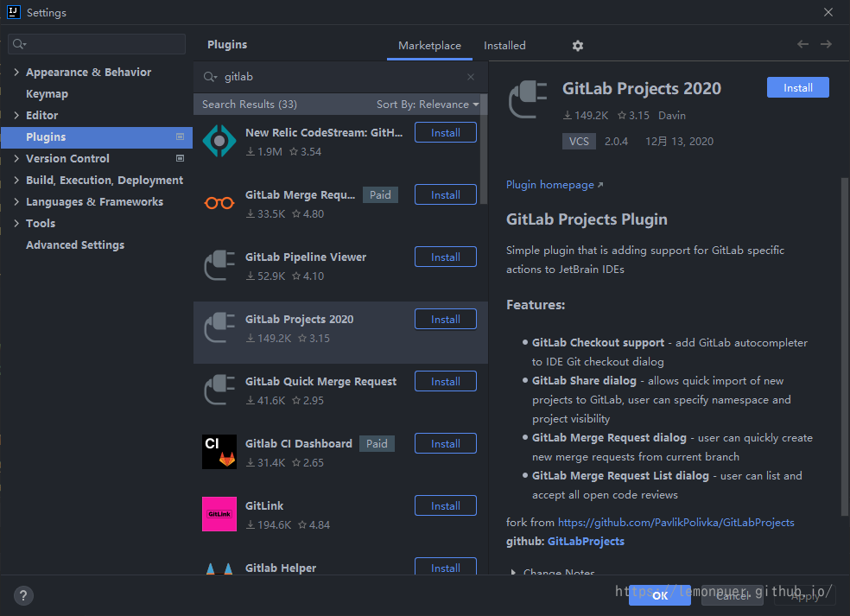This screenshot has width=850, height=616.
Task: Click the pink GitLink plugin icon
Action: (219, 514)
